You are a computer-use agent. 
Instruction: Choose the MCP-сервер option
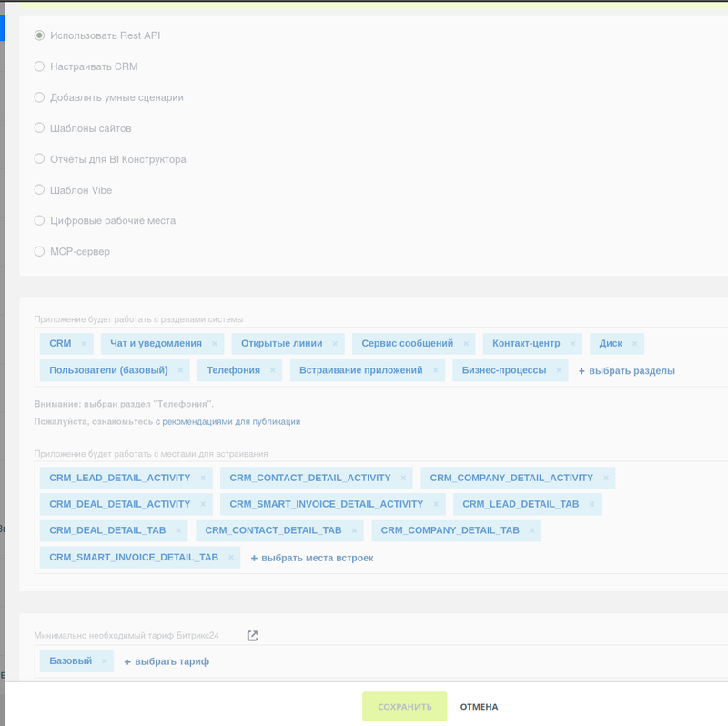[x=38, y=251]
